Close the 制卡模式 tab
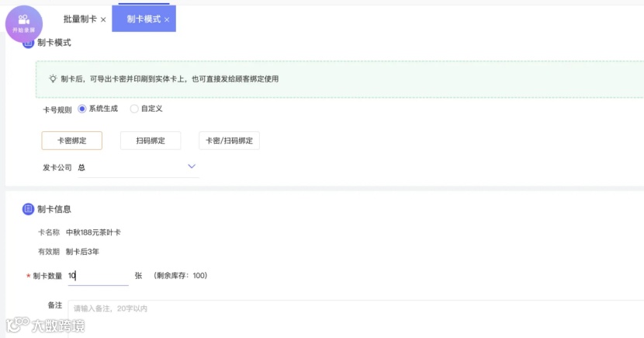This screenshot has width=644, height=338. click(x=167, y=19)
